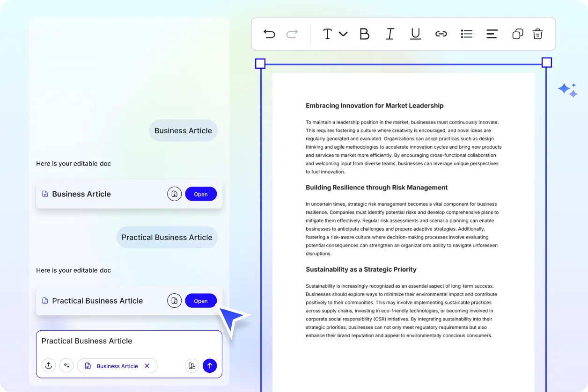Viewport: 588px width, 392px height.
Task: Open the Business Article document
Action: pyautogui.click(x=201, y=194)
